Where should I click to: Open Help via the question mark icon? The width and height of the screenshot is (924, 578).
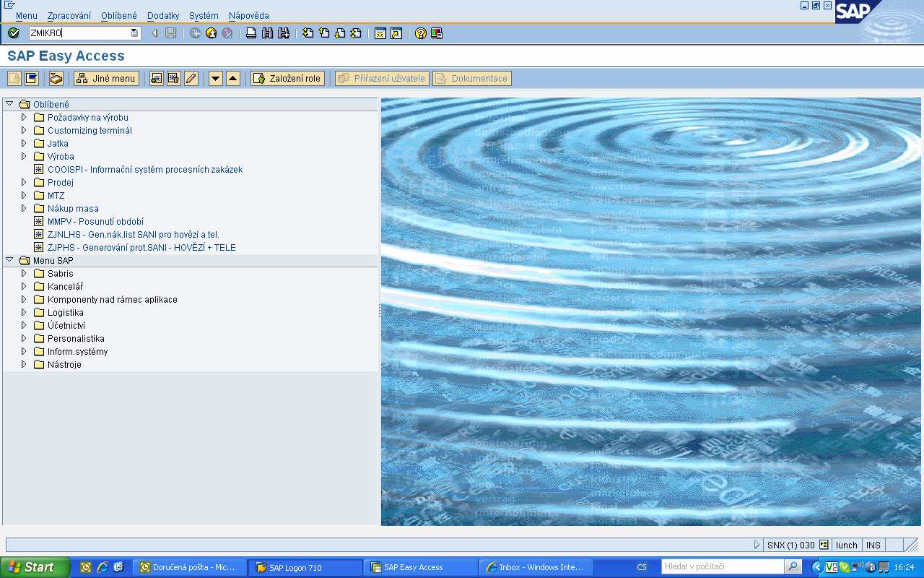point(421,33)
